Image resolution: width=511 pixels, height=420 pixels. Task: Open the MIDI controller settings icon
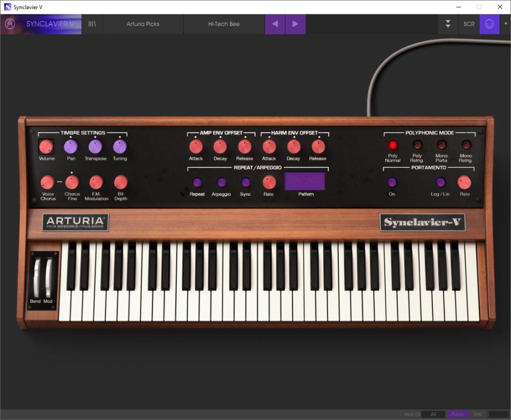490,24
